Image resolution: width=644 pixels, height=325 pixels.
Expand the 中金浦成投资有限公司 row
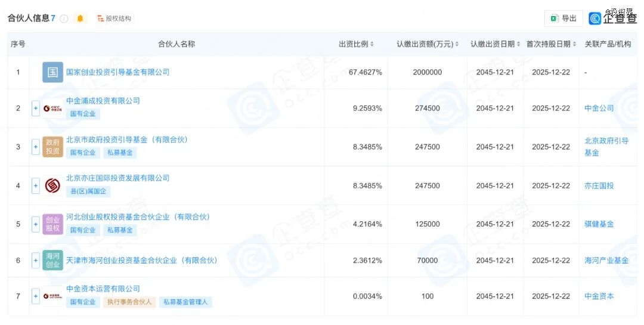[36, 109]
